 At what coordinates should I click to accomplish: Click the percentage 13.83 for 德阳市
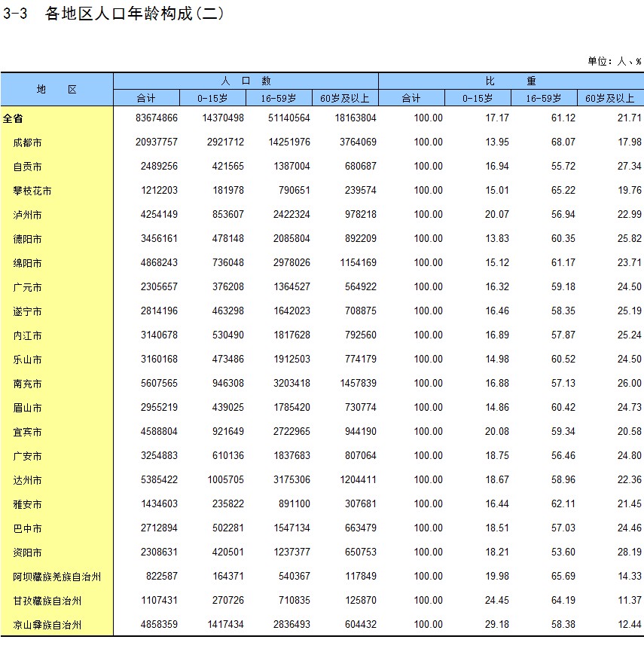click(x=497, y=238)
